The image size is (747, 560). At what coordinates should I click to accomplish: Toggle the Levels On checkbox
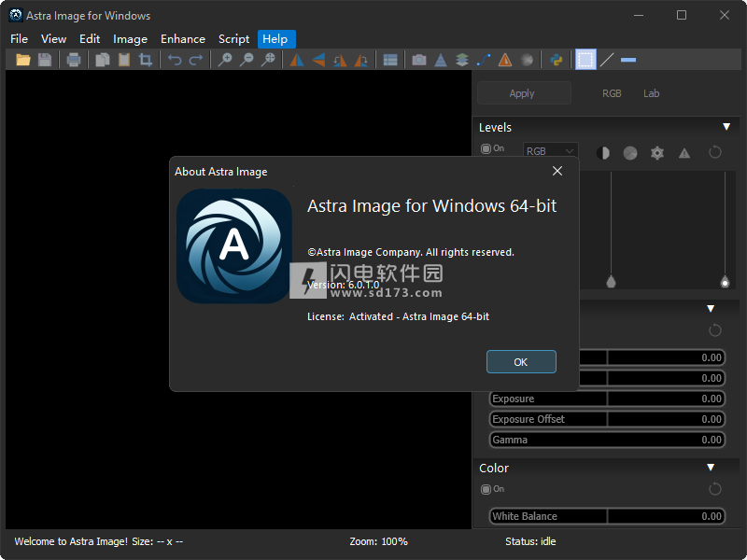click(x=486, y=148)
